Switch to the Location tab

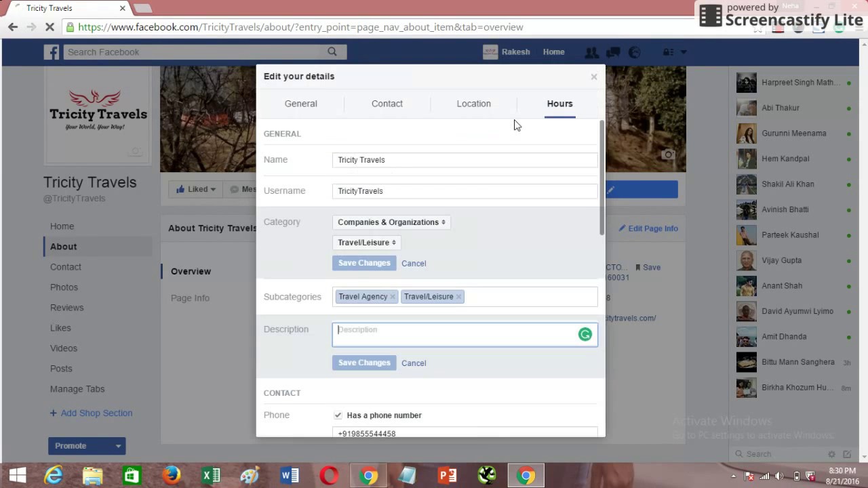coord(473,104)
